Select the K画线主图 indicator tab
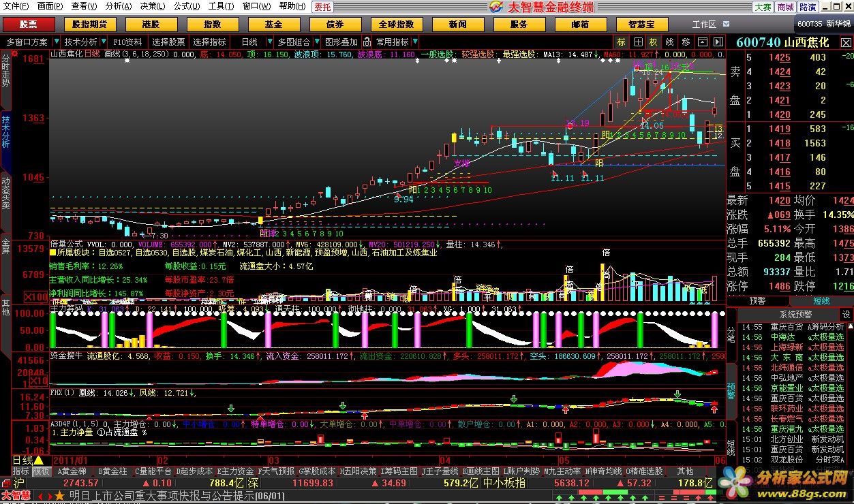The height and width of the screenshot is (504, 854). pyautogui.click(x=481, y=471)
